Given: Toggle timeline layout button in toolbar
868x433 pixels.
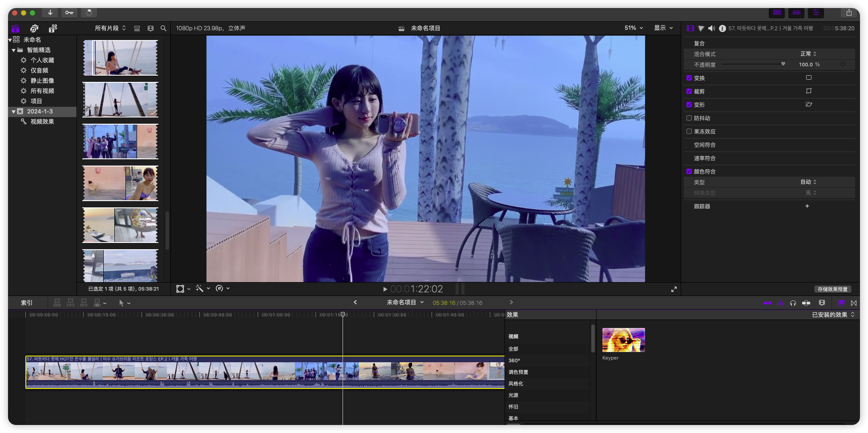Looking at the screenshot, I should point(797,13).
